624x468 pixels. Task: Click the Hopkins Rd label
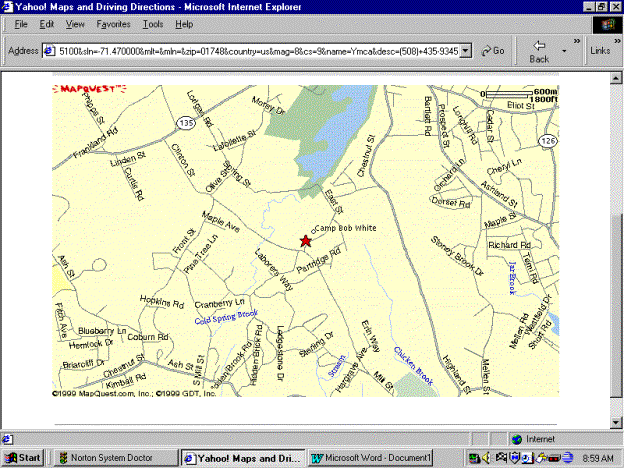click(162, 302)
